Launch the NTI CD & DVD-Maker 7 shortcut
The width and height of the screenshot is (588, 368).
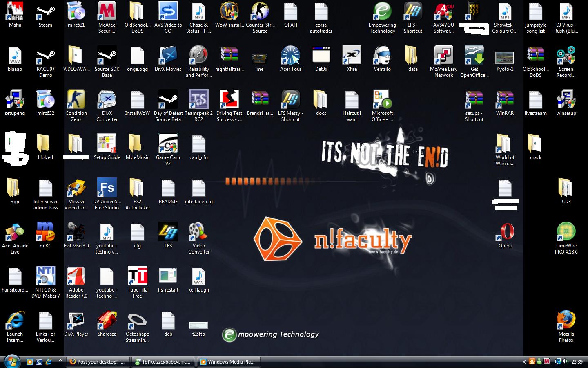click(45, 283)
